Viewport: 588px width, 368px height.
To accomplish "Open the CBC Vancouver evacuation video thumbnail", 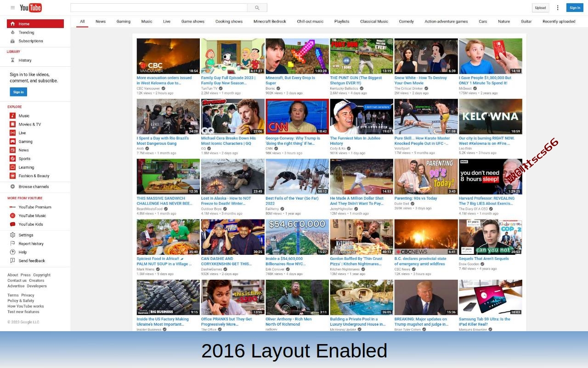I will [x=168, y=56].
